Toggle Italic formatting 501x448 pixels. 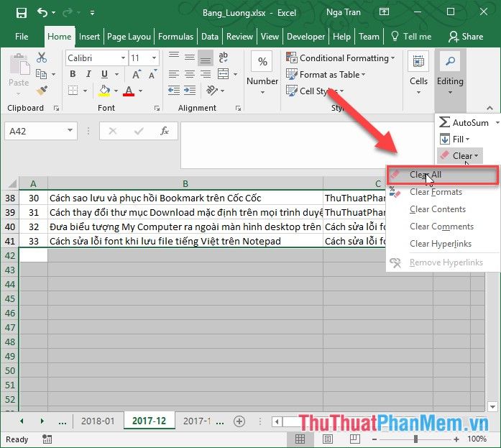pyautogui.click(x=88, y=74)
